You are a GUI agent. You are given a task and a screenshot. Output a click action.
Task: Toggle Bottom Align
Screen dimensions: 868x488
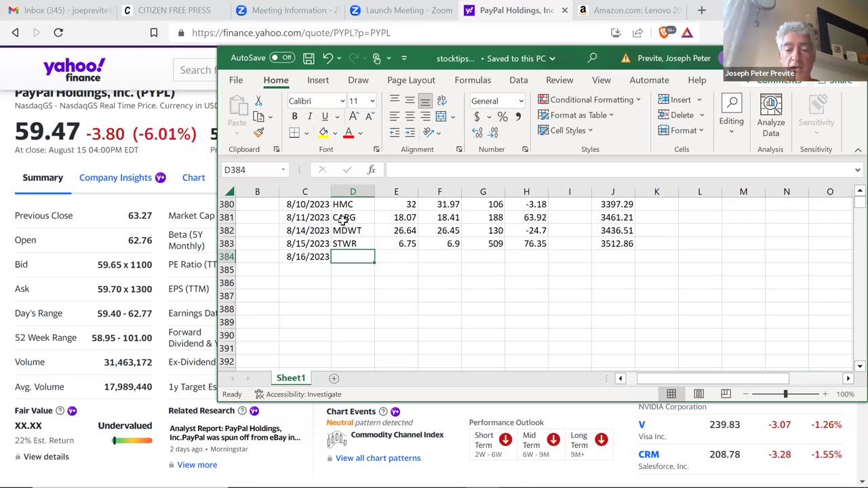(425, 100)
